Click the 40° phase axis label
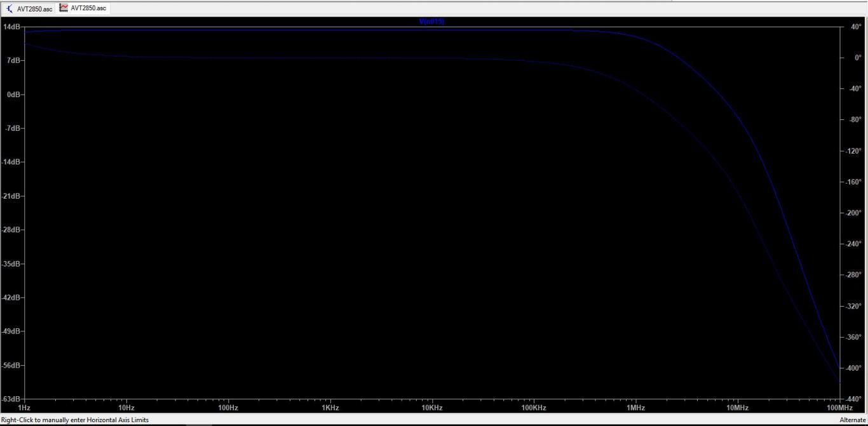868x426 pixels. pos(856,27)
